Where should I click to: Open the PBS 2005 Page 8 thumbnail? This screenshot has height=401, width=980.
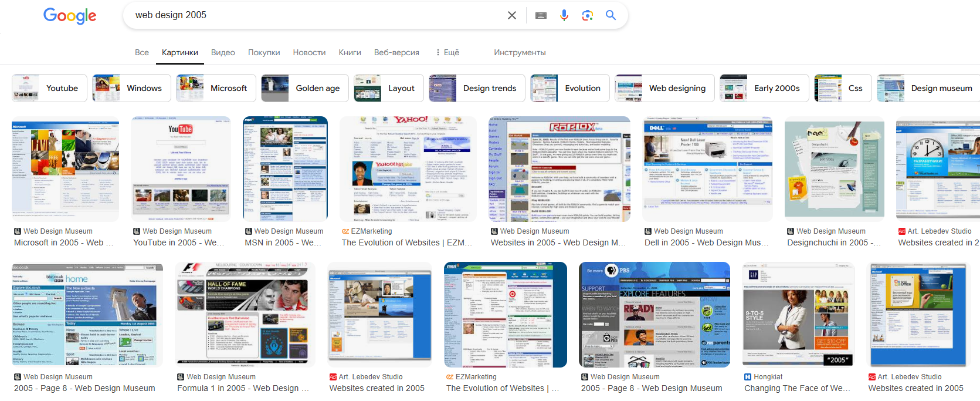coord(655,315)
